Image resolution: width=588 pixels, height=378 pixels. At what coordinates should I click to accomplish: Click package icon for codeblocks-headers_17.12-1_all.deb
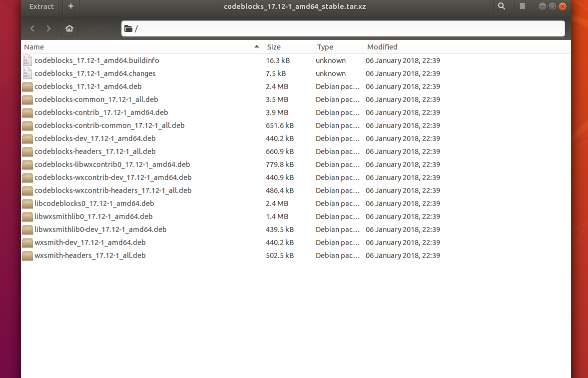point(27,151)
